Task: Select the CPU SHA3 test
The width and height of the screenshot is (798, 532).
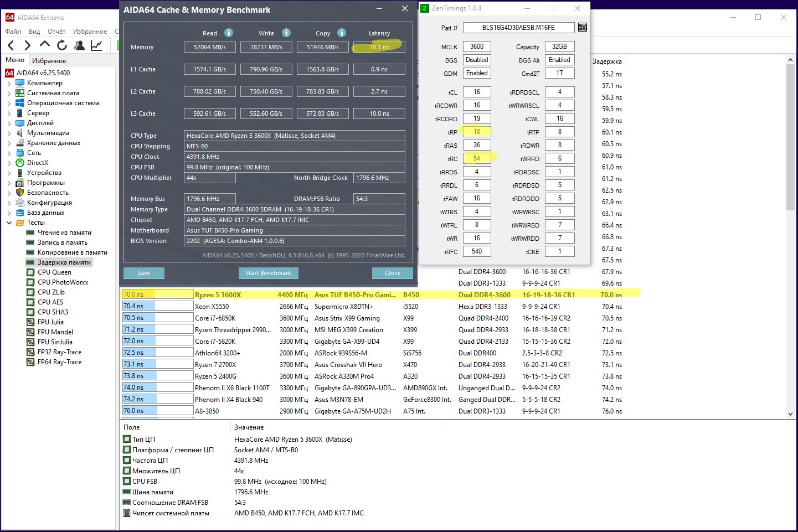Action: (x=53, y=312)
